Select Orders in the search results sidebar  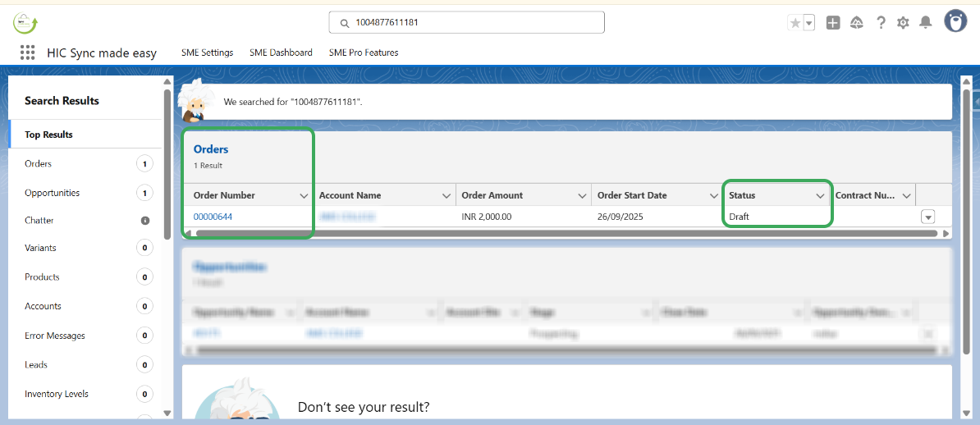[x=85, y=164]
